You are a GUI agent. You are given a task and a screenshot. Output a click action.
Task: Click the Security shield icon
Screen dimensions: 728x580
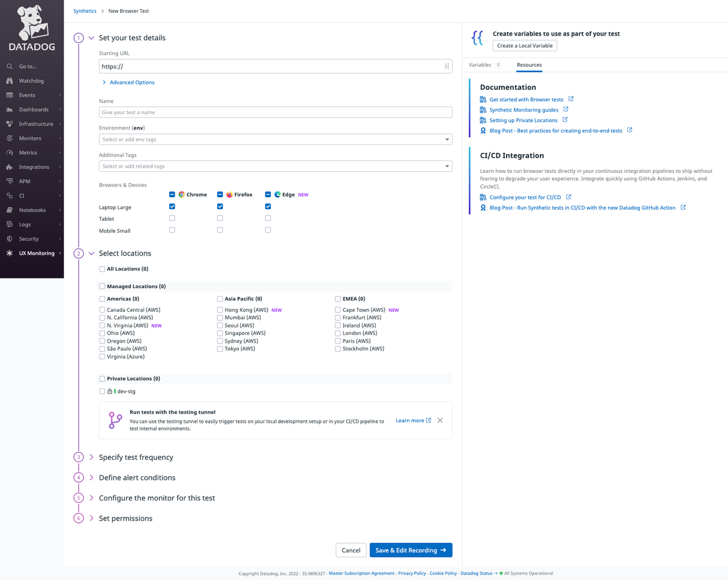pyautogui.click(x=9, y=239)
